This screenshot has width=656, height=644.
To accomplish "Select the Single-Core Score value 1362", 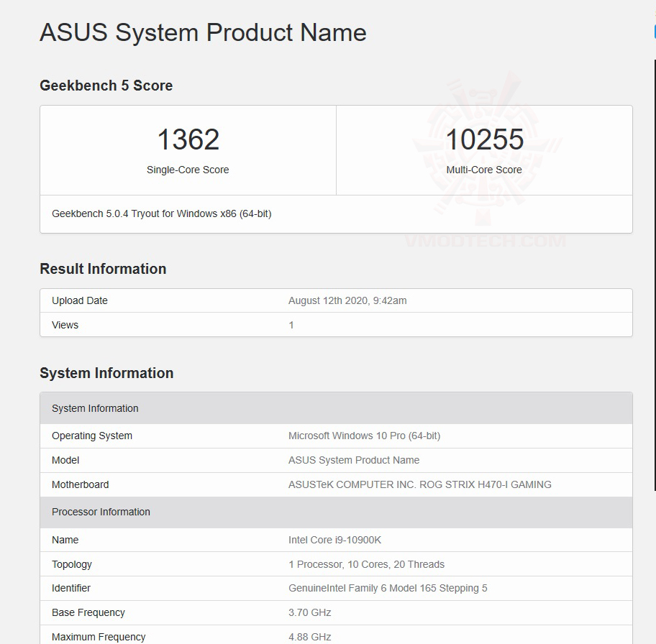I will [188, 139].
